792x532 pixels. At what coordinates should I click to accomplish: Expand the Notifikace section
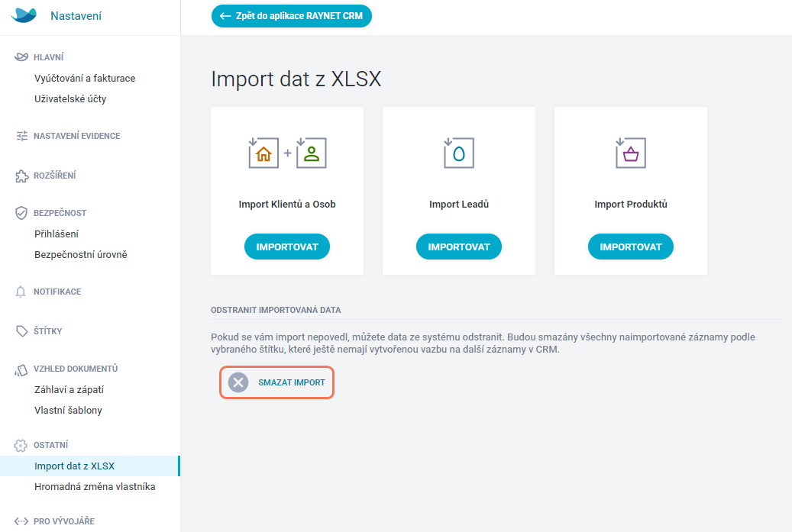(57, 292)
